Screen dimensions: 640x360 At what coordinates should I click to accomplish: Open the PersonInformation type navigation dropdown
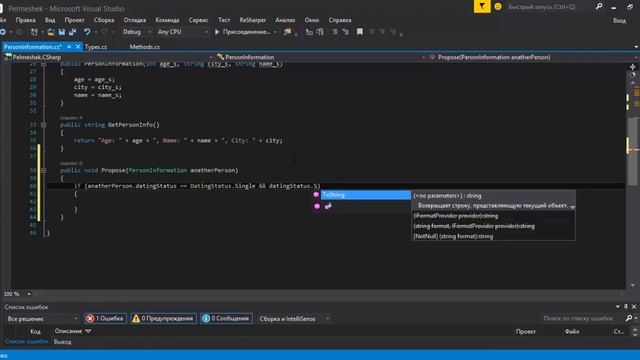[321, 58]
